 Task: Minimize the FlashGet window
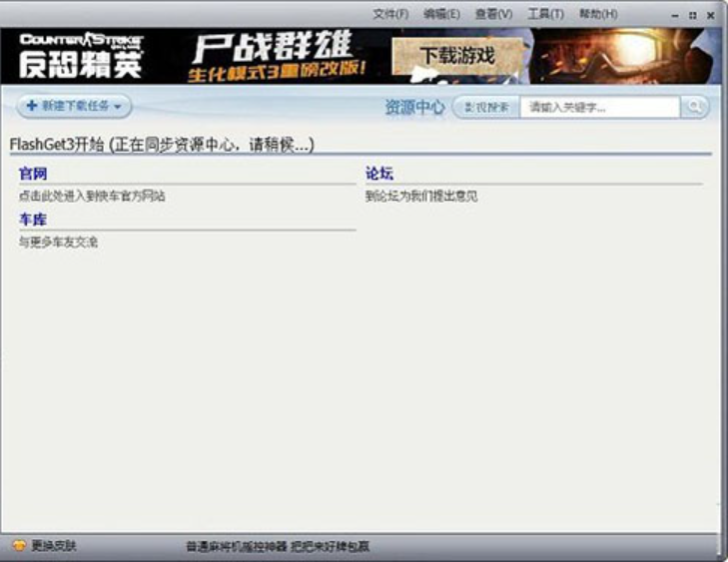coord(675,16)
